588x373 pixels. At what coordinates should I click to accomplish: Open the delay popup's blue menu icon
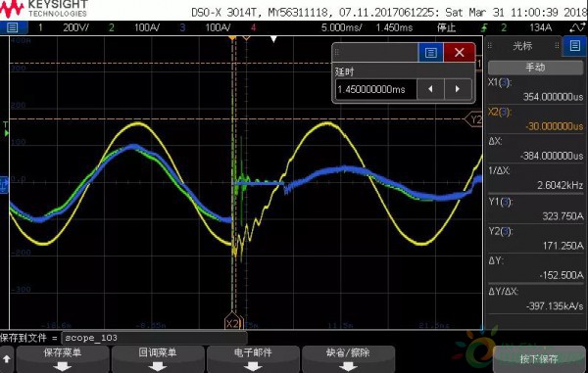(x=430, y=53)
